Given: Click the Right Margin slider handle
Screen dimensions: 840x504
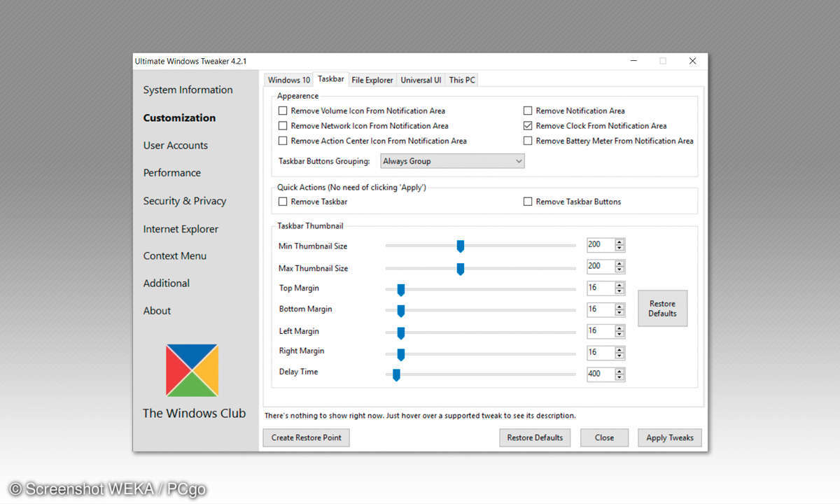Looking at the screenshot, I should [401, 354].
